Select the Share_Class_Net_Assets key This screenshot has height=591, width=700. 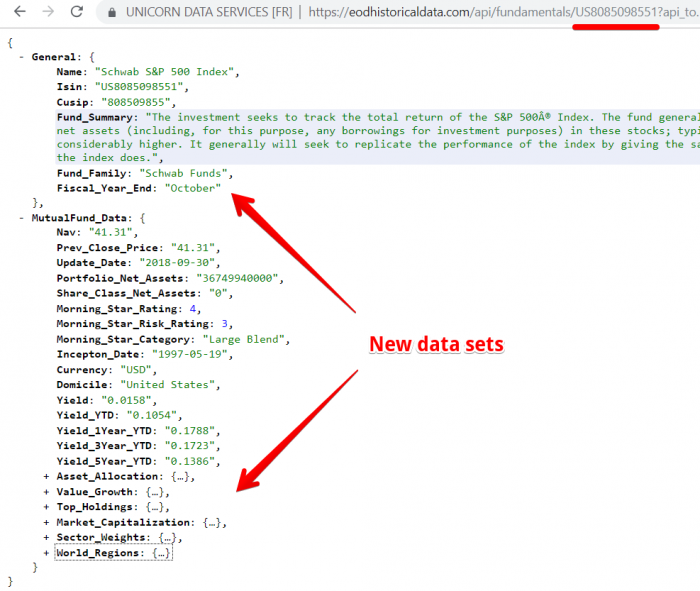(126, 293)
